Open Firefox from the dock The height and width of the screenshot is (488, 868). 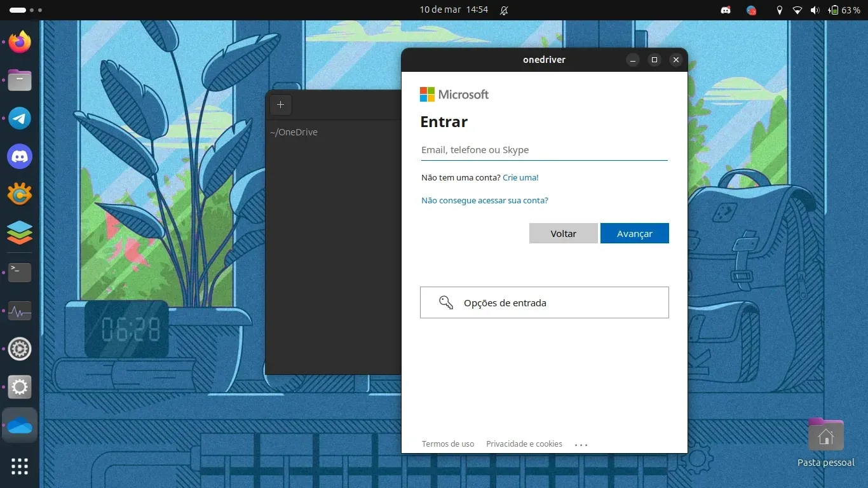click(x=20, y=43)
